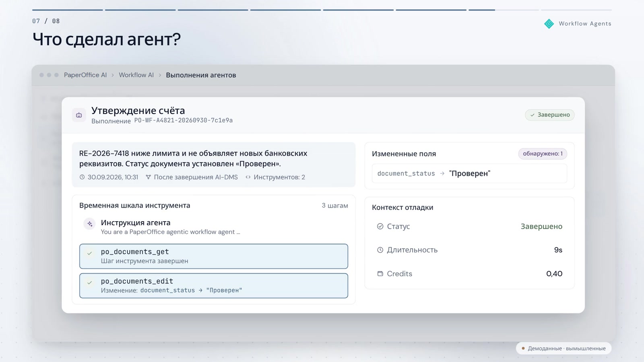Click the RE-2026-7418 summary text
The image size is (644, 362).
click(193, 158)
